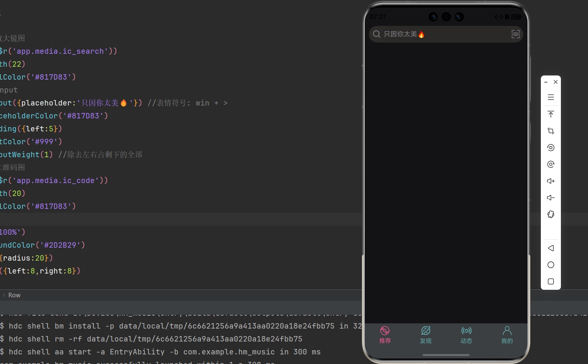This screenshot has width=588, height=364.
Task: Select the 动态 tab
Action: coord(466,335)
